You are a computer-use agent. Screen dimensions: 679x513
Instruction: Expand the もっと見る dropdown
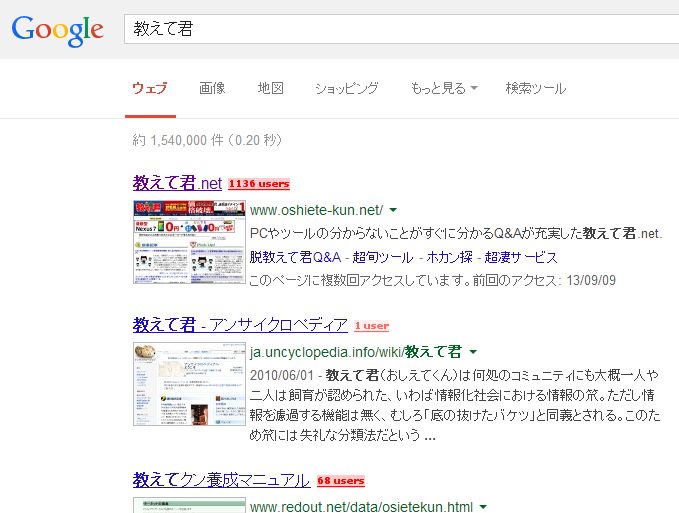coord(443,88)
